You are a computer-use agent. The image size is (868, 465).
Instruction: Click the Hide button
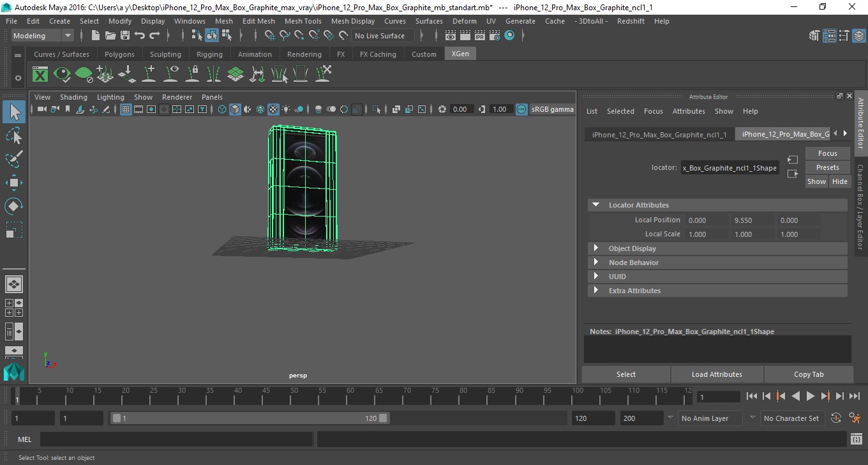(840, 181)
